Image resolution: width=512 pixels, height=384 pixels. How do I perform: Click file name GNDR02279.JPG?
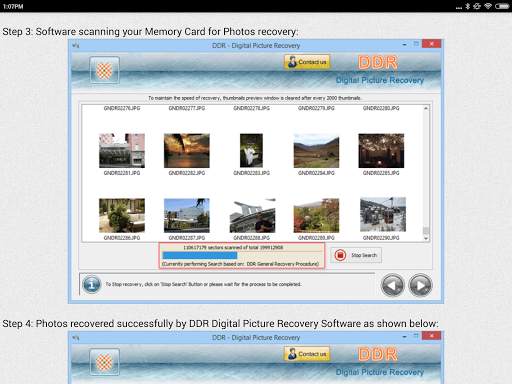(x=316, y=108)
